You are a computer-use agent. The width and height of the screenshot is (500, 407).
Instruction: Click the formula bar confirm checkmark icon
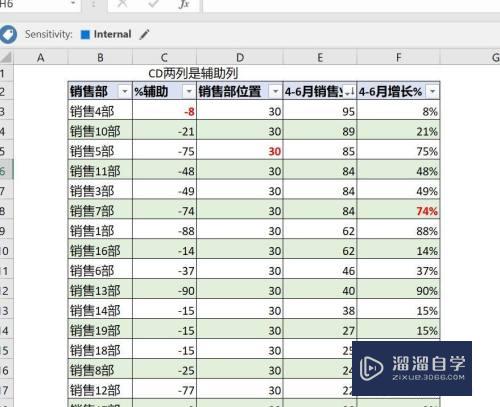tap(153, 4)
